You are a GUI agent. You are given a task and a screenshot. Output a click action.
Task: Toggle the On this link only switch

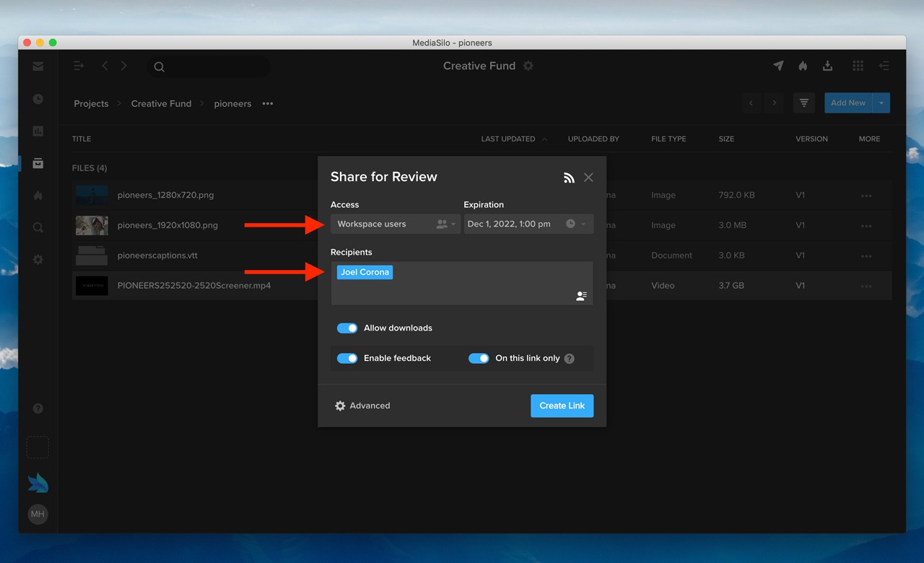click(x=479, y=359)
